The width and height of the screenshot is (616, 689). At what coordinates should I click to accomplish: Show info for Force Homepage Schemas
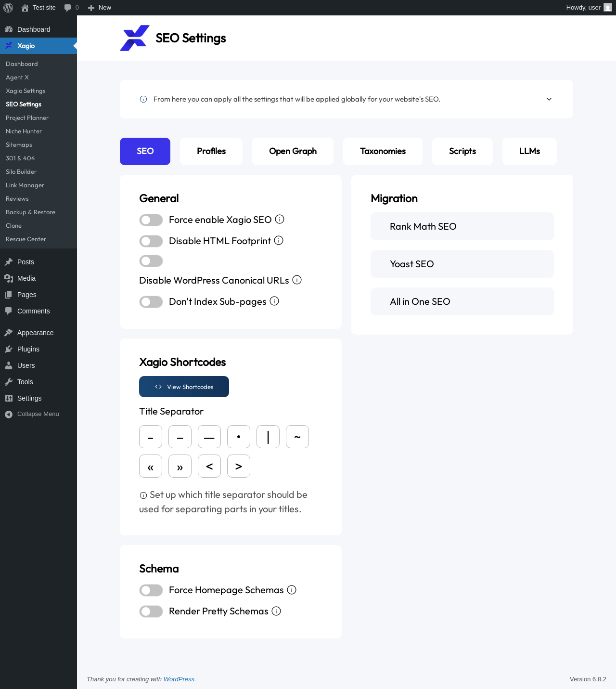pos(292,590)
